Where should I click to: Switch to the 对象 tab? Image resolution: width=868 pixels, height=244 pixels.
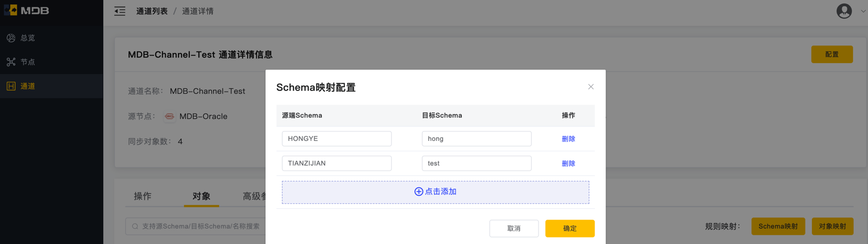point(201,196)
